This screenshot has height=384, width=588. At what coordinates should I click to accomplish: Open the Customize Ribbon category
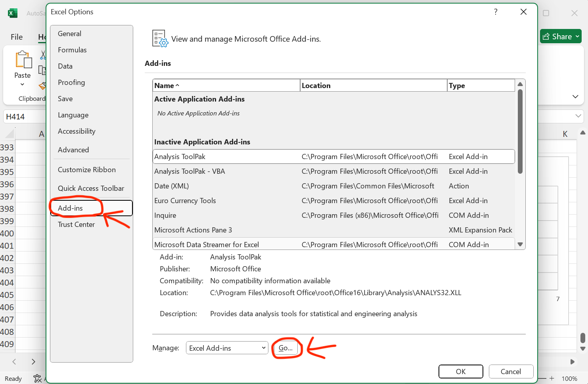pos(87,170)
